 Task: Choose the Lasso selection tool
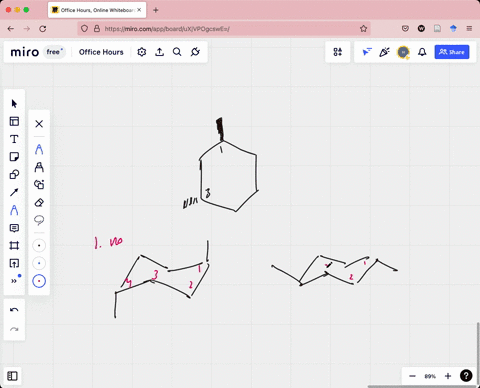(x=39, y=220)
